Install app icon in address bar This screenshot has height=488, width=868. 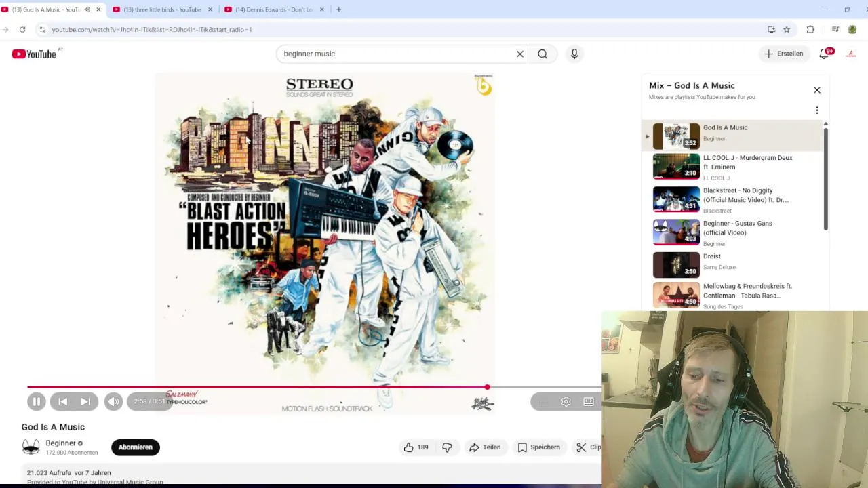tap(771, 29)
